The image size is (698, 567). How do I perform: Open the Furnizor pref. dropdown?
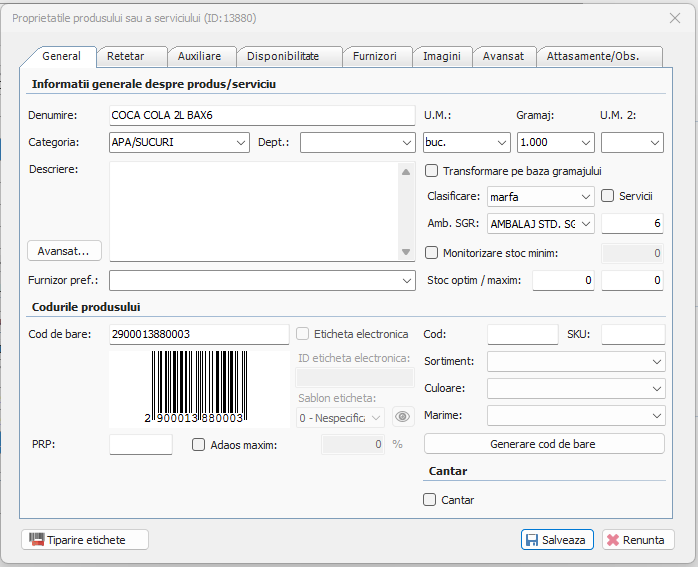click(x=406, y=281)
